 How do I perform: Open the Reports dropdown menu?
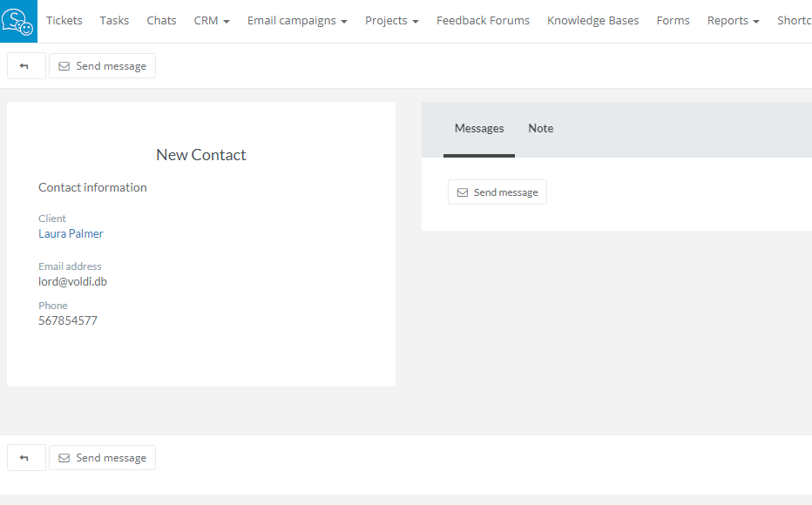[x=733, y=21]
